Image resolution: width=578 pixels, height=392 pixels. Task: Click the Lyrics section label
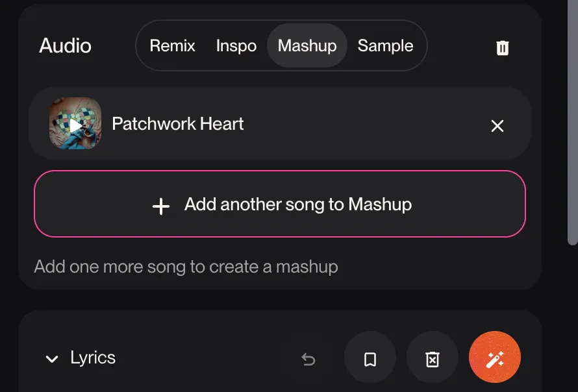pos(93,358)
